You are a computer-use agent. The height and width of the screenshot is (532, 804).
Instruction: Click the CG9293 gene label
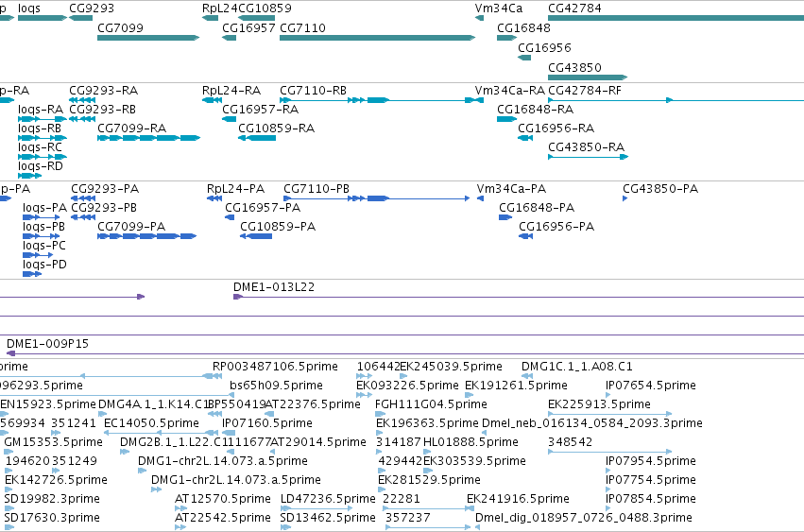(x=92, y=9)
